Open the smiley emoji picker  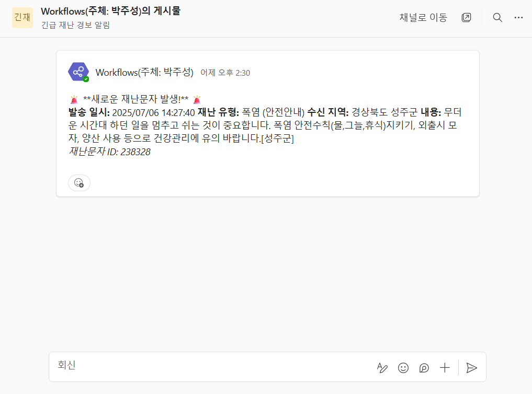click(403, 367)
